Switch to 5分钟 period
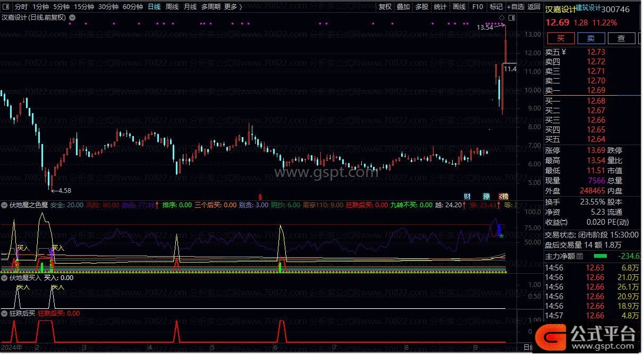The height and width of the screenshot is (355, 644). pyautogui.click(x=61, y=7)
